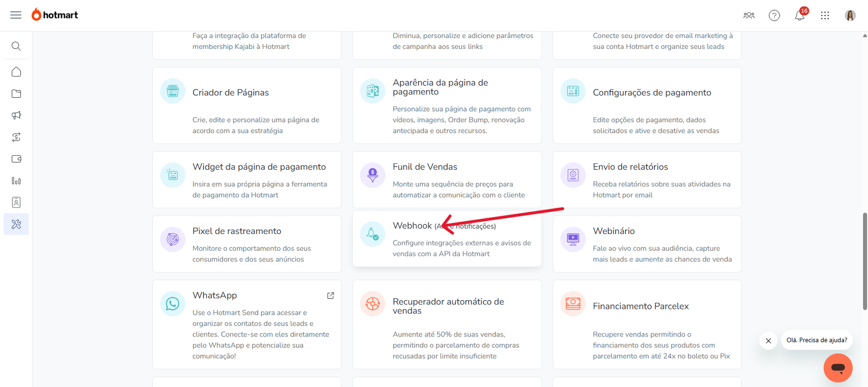
Task: Click the Hotmart logo
Action: coord(55,15)
